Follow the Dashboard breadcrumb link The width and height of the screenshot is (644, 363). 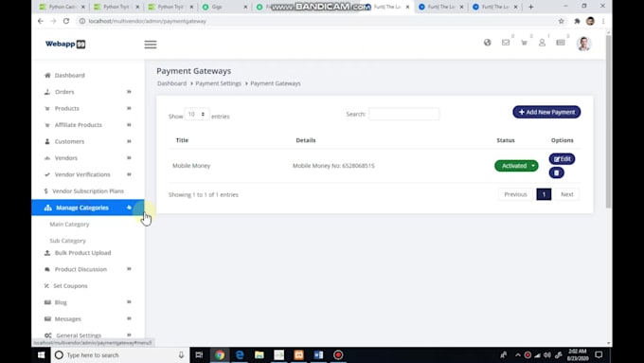[x=171, y=83]
